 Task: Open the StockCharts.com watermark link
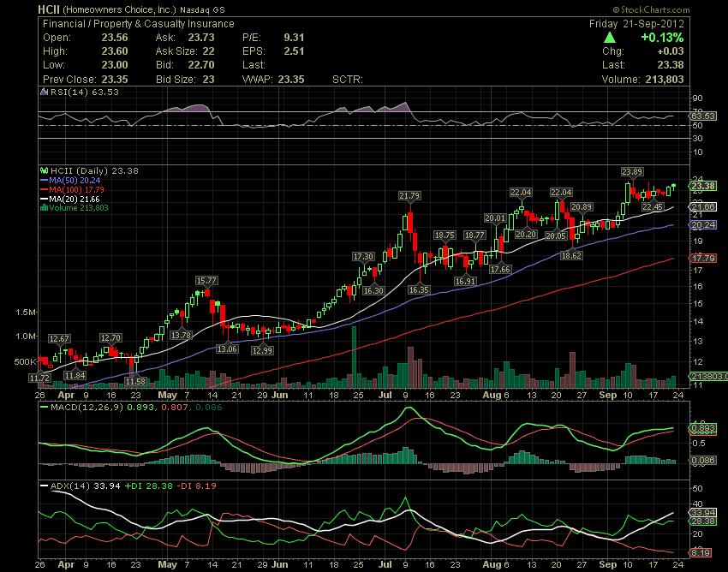(x=651, y=9)
